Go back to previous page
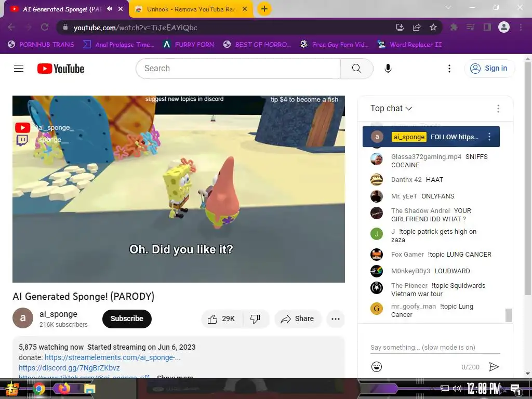The height and width of the screenshot is (399, 532). coord(11,27)
